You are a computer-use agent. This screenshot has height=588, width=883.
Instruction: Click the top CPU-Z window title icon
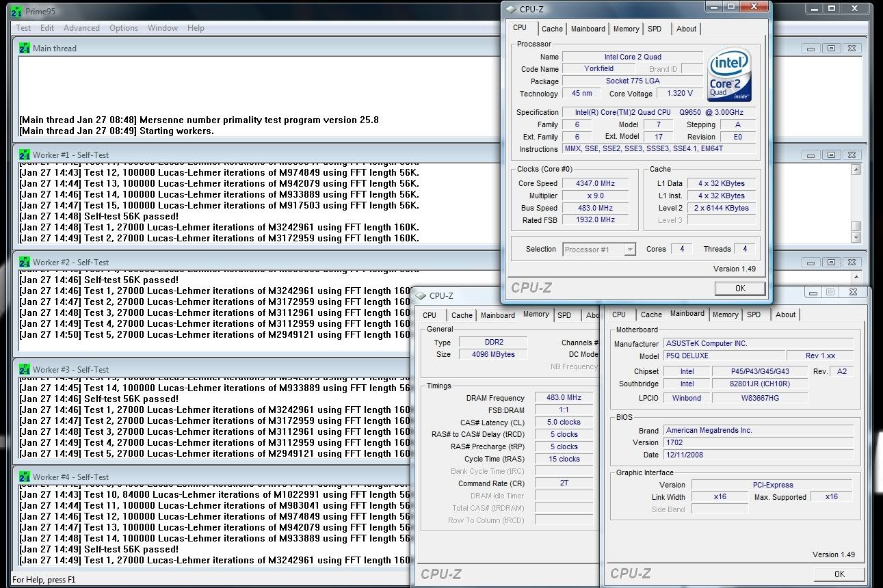click(511, 9)
